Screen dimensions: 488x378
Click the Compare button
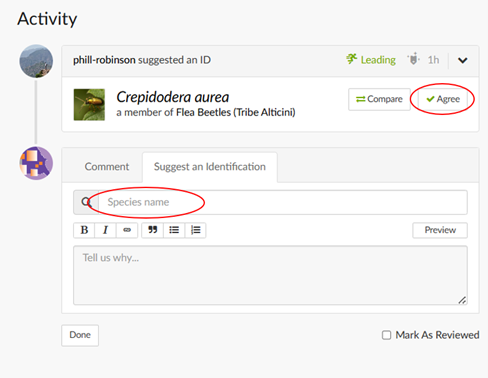pyautogui.click(x=379, y=99)
